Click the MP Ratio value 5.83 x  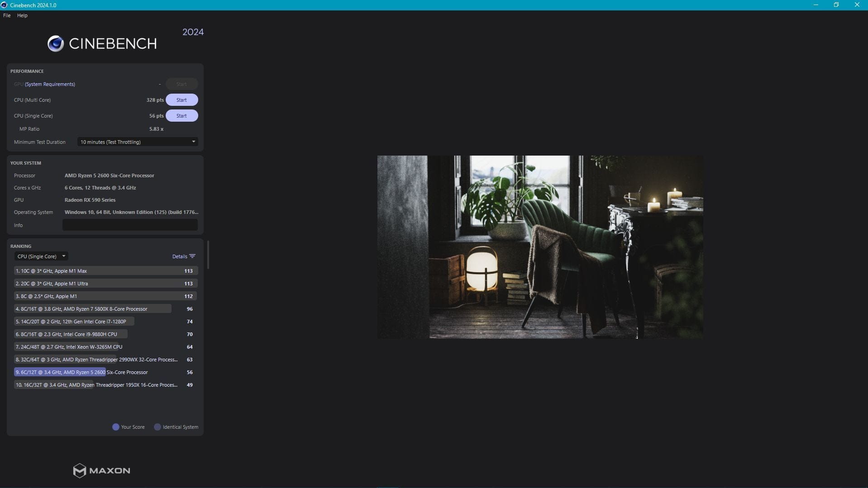coord(157,129)
